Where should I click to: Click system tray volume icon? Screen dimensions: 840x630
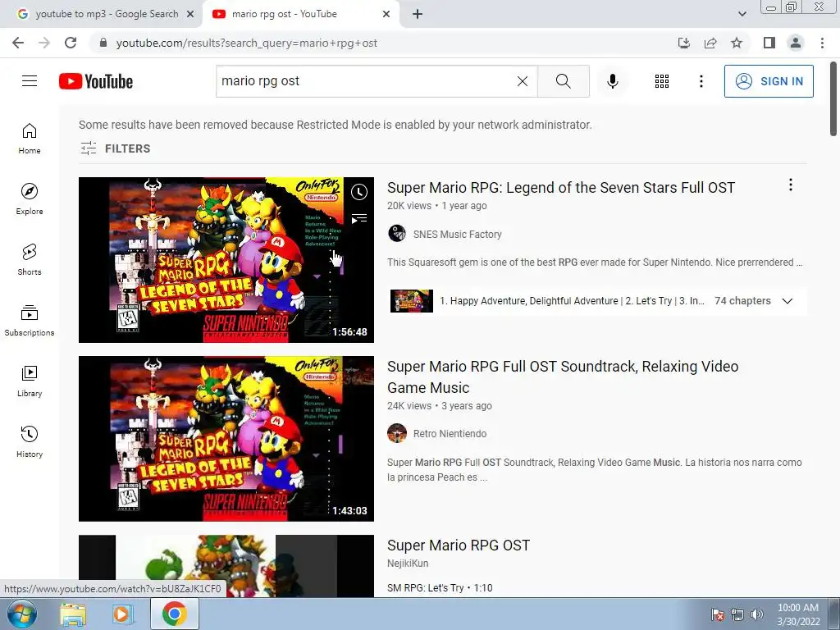pos(756,614)
